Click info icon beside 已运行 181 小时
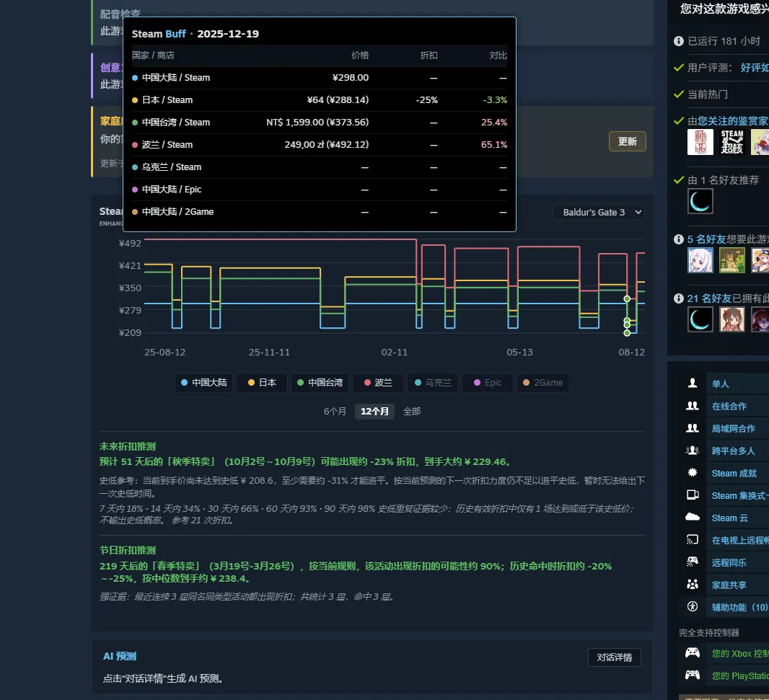The width and height of the screenshot is (769, 700). [x=678, y=41]
